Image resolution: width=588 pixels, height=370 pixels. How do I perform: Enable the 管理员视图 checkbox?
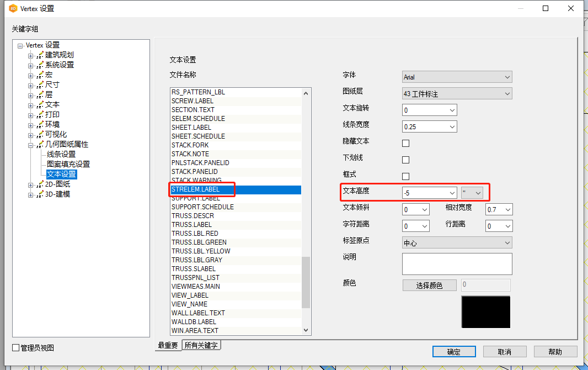(x=16, y=348)
